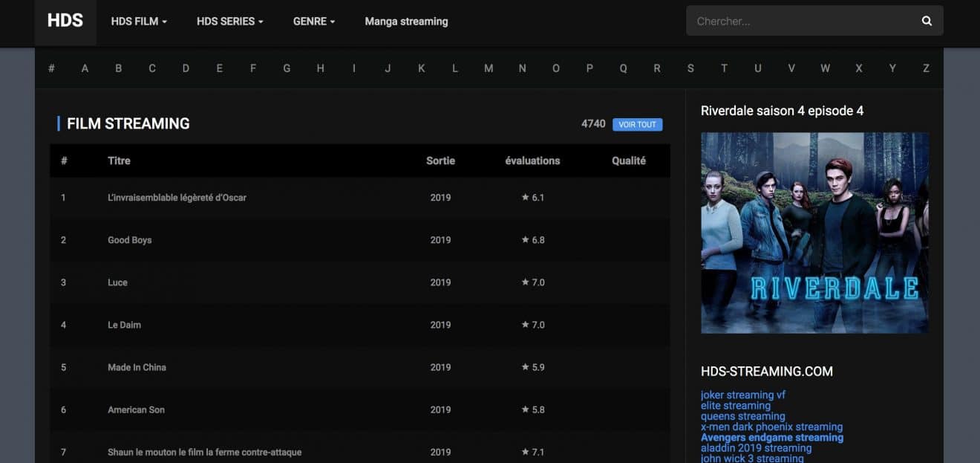Expand the HDS SERIES dropdown
This screenshot has width=980, height=463.
click(229, 22)
